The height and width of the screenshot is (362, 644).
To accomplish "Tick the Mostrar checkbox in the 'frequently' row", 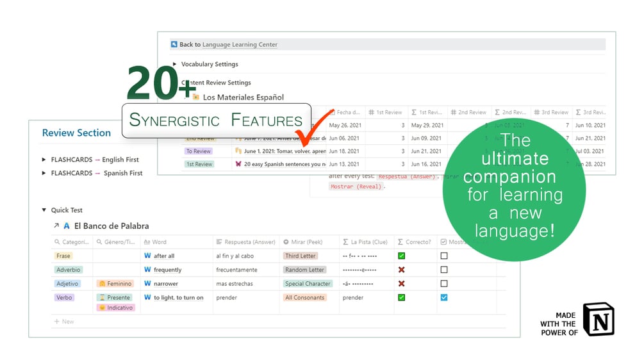I will tap(444, 270).
